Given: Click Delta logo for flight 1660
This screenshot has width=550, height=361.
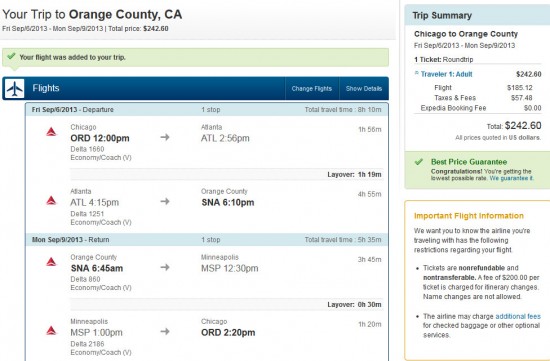Looking at the screenshot, I should 51,132.
